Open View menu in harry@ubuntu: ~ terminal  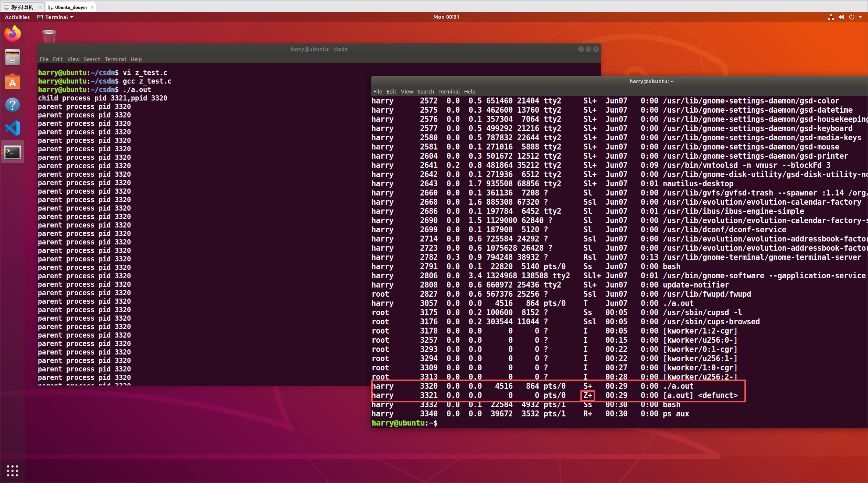407,92
